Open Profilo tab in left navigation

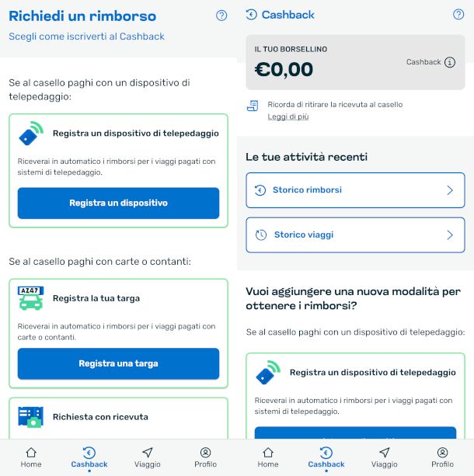(x=205, y=457)
